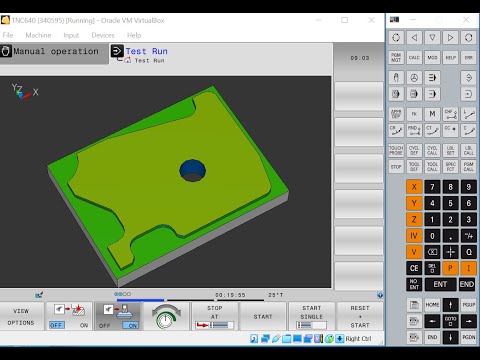
Task: Click the ENT key on keypad
Action: pyautogui.click(x=440, y=284)
